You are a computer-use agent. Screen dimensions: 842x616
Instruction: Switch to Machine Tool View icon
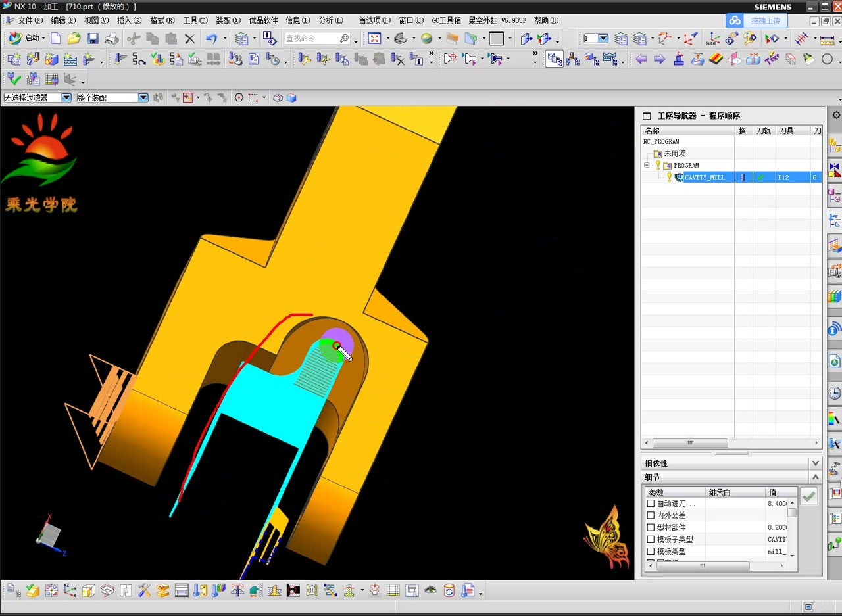coord(572,59)
